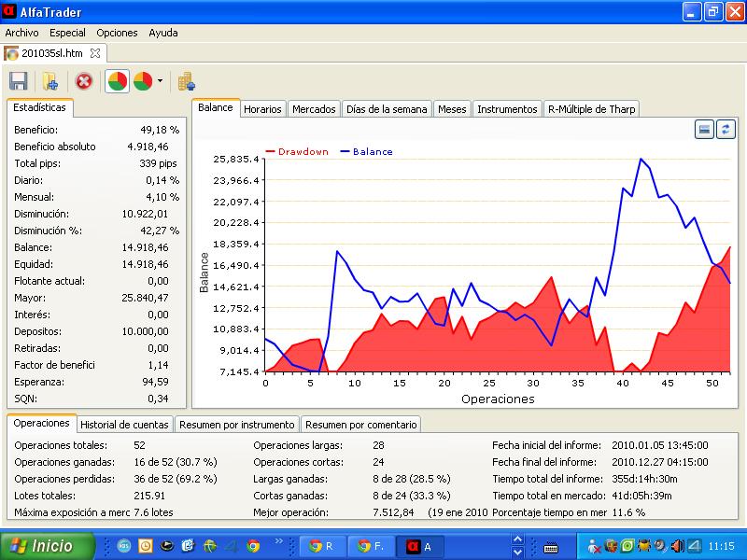Open the R-Múltiple de Tharp tab

[591, 109]
